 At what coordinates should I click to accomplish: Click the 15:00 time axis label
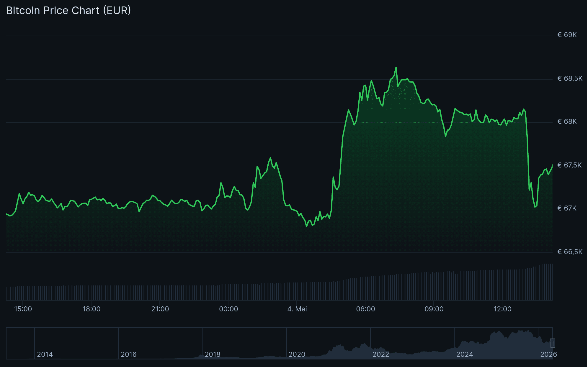(23, 309)
